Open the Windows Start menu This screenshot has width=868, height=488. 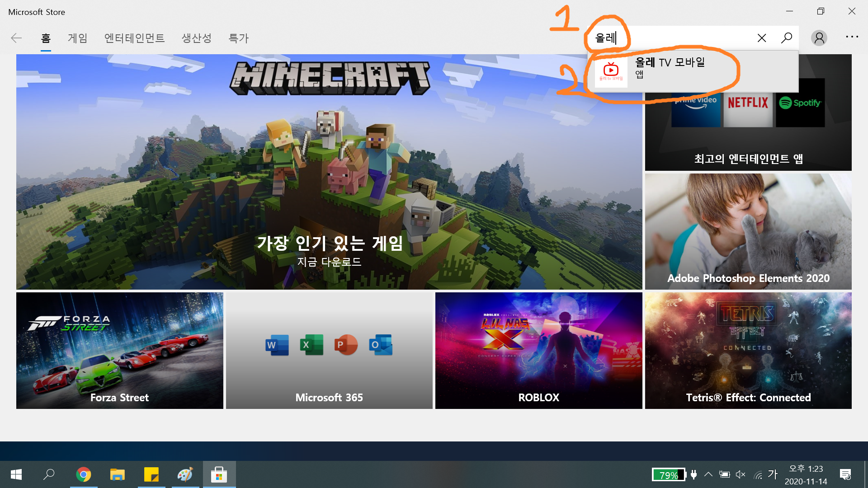[16, 474]
